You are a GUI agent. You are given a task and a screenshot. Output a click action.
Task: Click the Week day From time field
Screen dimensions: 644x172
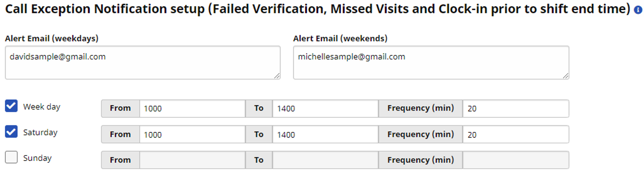tap(192, 109)
